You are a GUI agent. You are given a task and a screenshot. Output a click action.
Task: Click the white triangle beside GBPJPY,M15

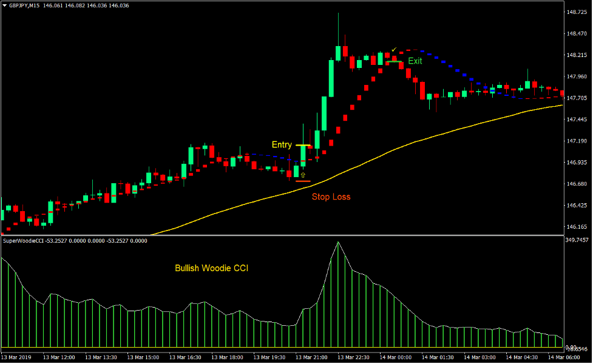point(4,5)
